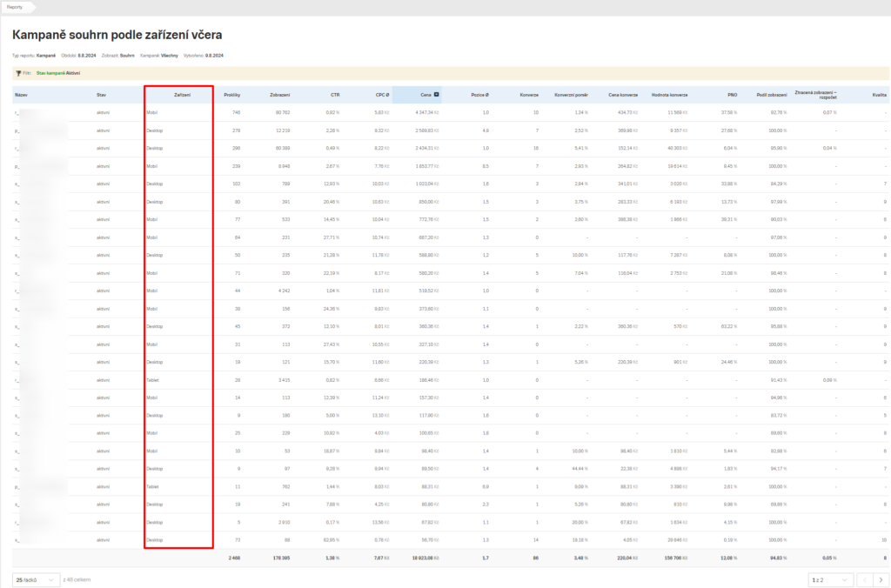The width and height of the screenshot is (891, 588).
Task: Select the cost cell 4 347,34 Kč
Action: (426, 112)
